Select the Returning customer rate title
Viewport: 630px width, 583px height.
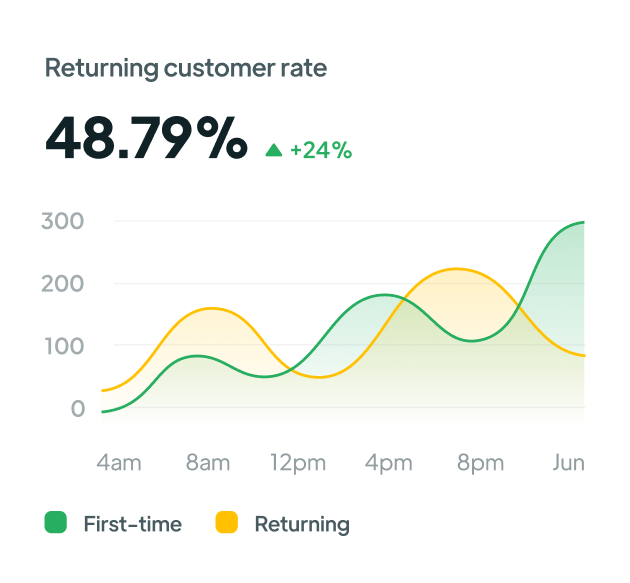[x=186, y=68]
